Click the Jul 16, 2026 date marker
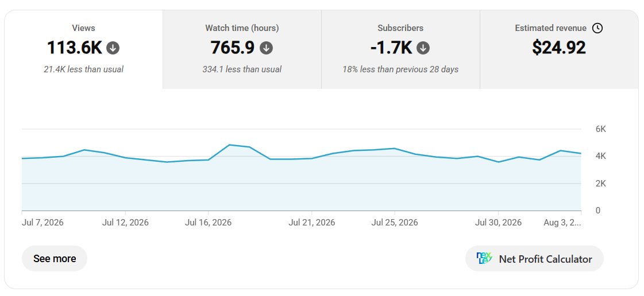Viewport: 644px width, 296px height. (x=208, y=223)
